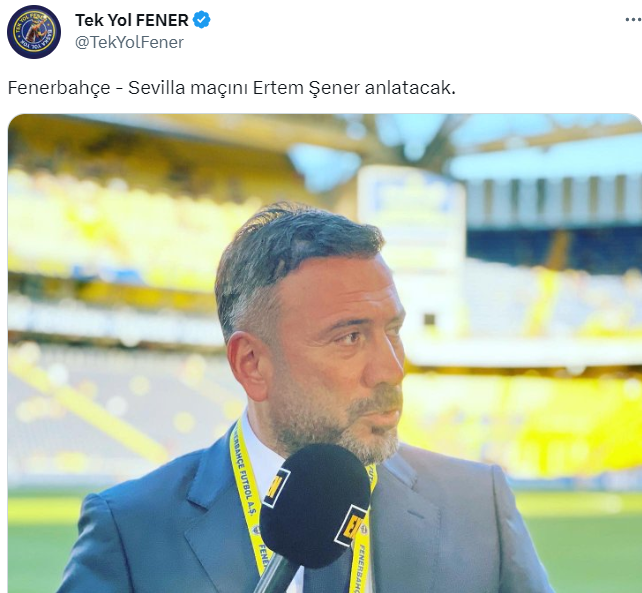The width and height of the screenshot is (642, 593).
Task: Click the black microphone foam in the photo
Action: coord(314,505)
